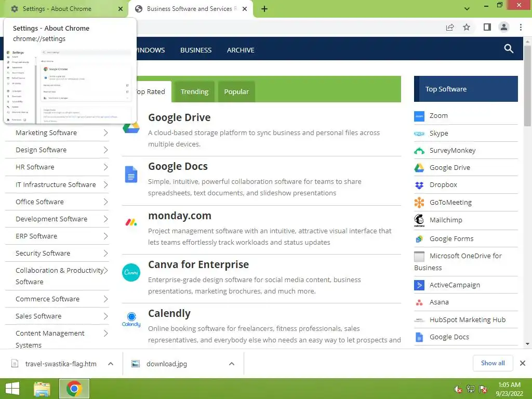Screen dimensions: 532x399
Task: Close the Business Software and Services tab
Action: (245, 9)
